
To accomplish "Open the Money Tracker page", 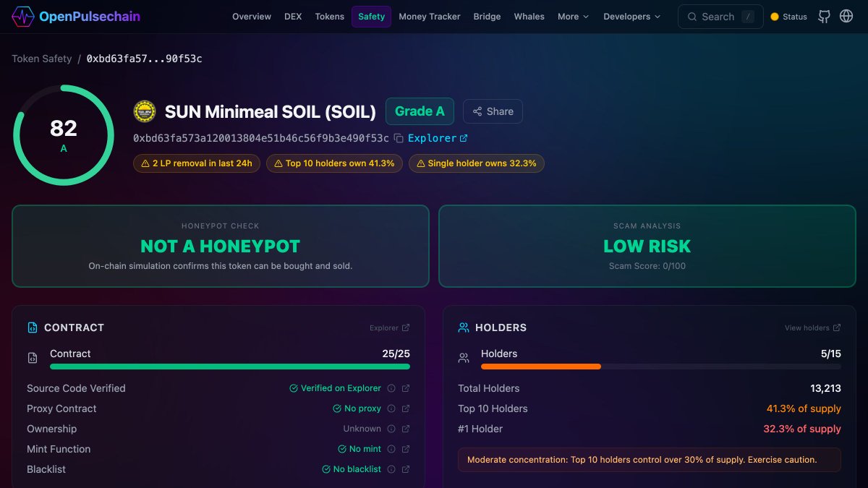I will click(430, 17).
